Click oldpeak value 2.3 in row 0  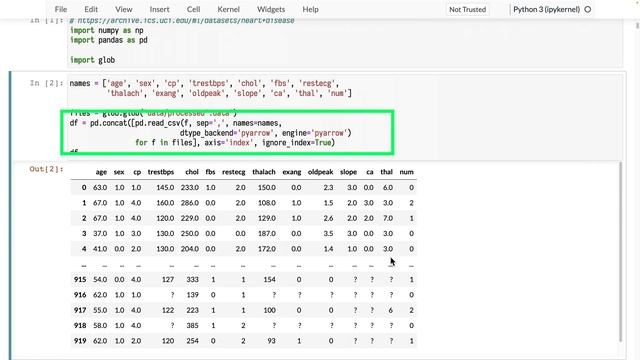(x=328, y=188)
